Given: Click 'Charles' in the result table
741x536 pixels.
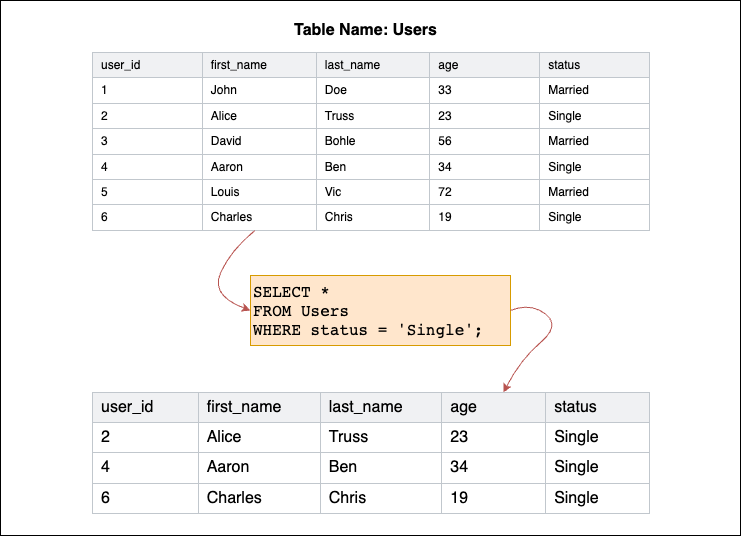Looking at the screenshot, I should coord(234,497).
